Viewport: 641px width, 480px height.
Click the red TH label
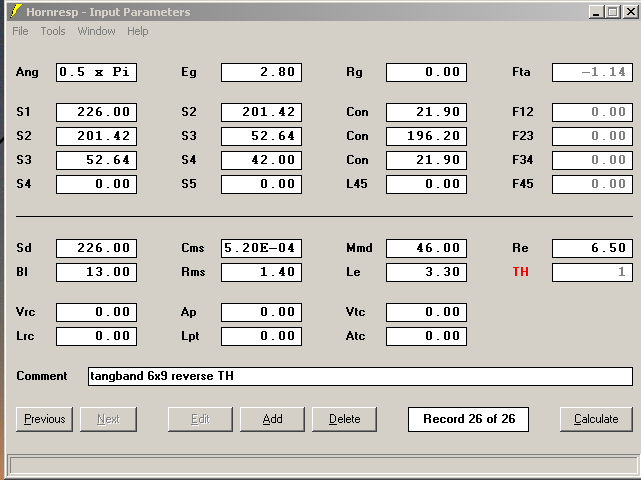pyautogui.click(x=520, y=272)
